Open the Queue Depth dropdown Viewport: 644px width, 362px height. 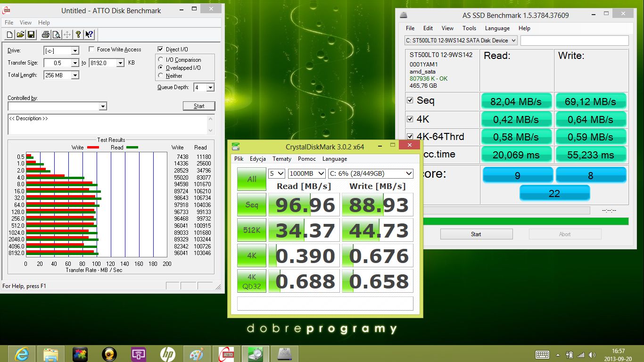point(210,87)
